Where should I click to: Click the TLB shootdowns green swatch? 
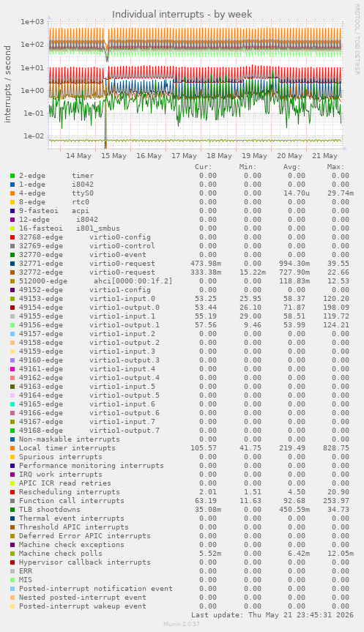click(12, 510)
